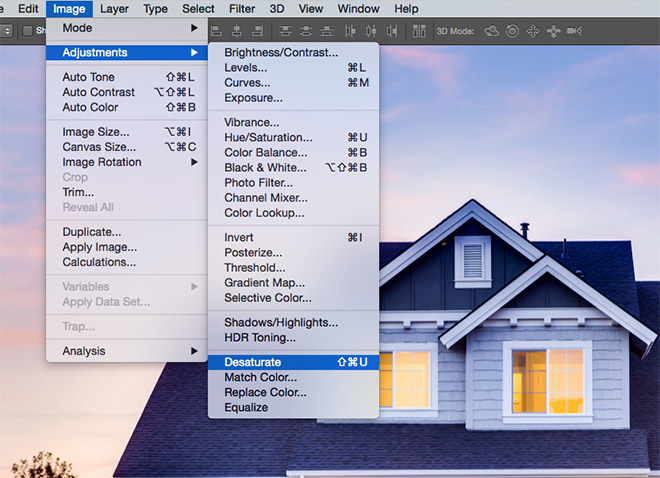
Task: Open the Layer menu
Action: pos(114,8)
